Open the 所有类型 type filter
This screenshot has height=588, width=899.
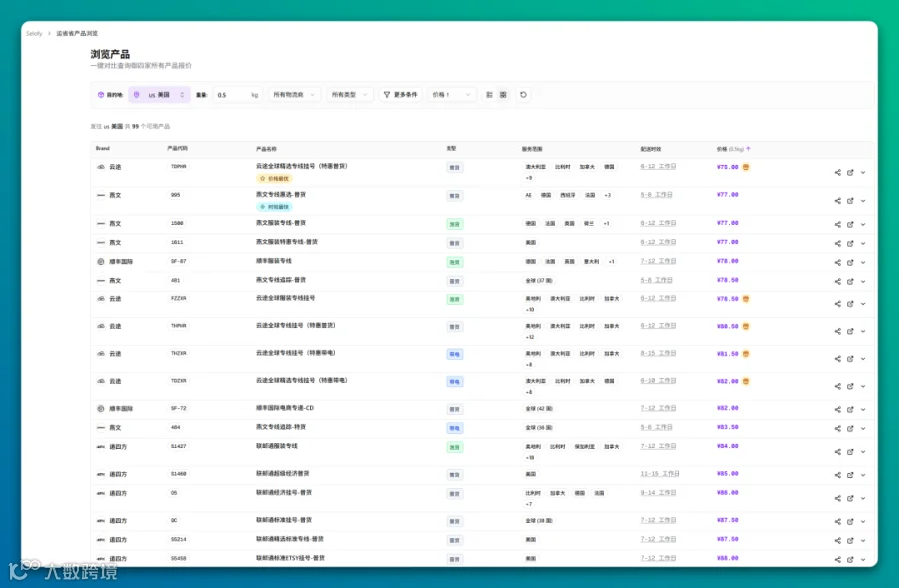tap(349, 95)
